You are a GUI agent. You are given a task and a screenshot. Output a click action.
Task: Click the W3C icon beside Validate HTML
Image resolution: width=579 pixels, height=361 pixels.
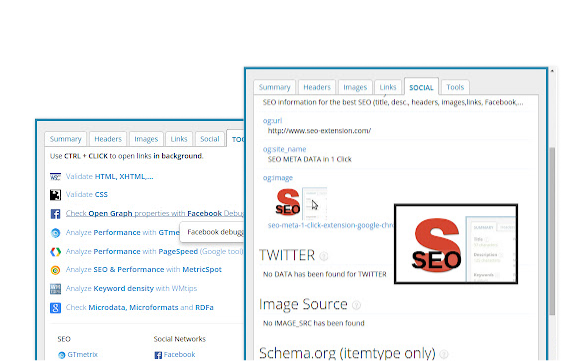[x=55, y=177]
